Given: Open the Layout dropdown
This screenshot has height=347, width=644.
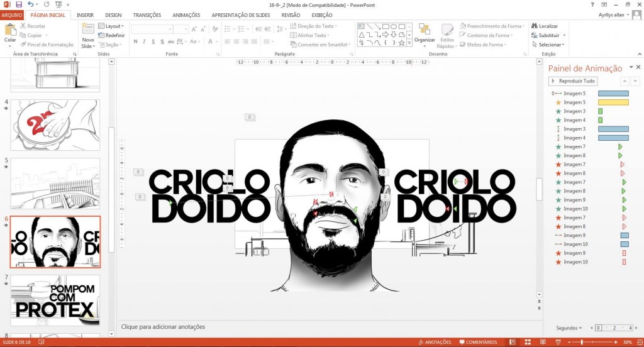Looking at the screenshot, I should tap(113, 26).
